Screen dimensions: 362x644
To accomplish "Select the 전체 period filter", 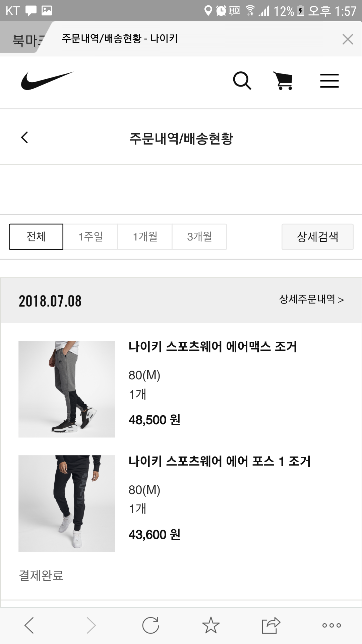I will pos(36,237).
